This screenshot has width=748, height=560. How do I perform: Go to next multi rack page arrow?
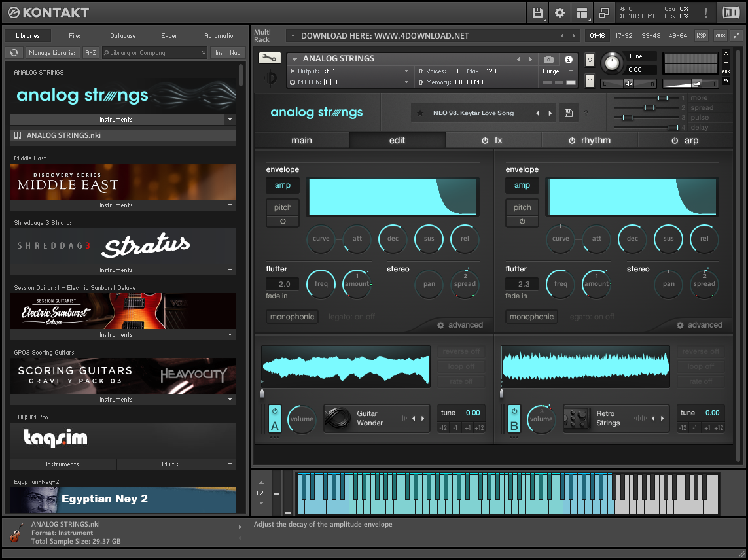pos(574,36)
